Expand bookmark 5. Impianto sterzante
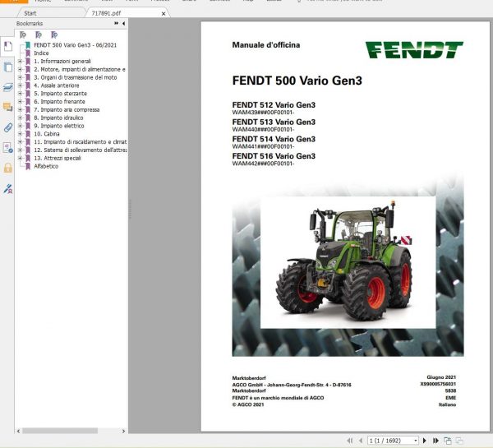The image size is (493, 448). pos(20,94)
